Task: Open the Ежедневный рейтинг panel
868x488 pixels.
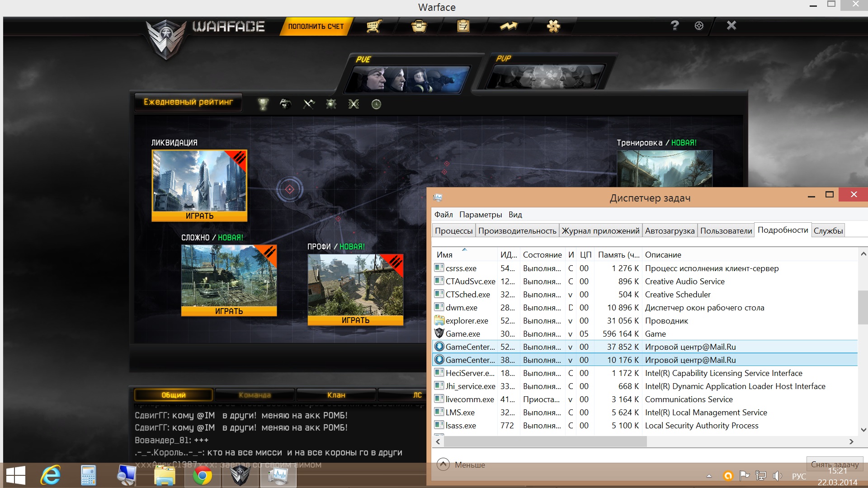Action: pyautogui.click(x=188, y=102)
